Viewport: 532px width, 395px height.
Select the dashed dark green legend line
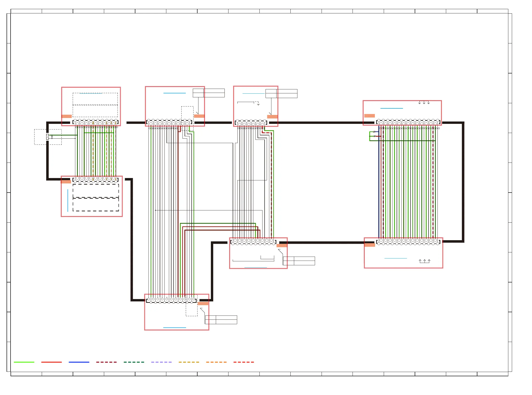134,362
